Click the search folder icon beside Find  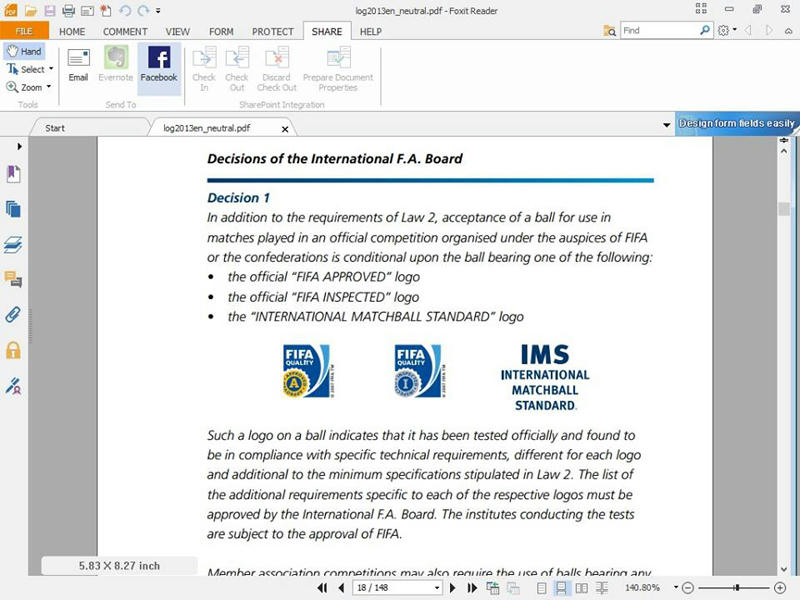[x=610, y=31]
